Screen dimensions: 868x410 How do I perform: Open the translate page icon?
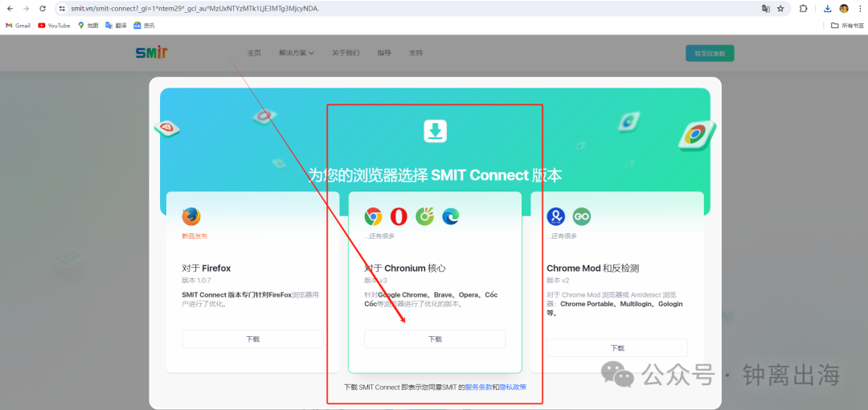pyautogui.click(x=766, y=8)
